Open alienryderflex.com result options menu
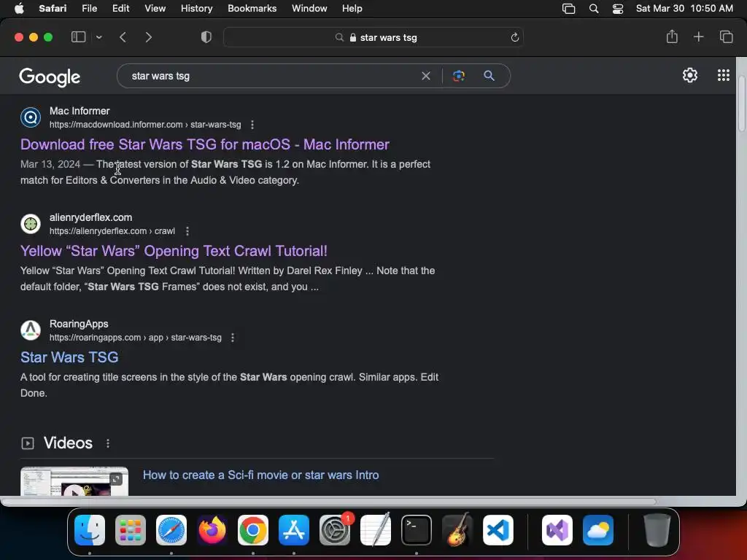The image size is (747, 560). 187,231
